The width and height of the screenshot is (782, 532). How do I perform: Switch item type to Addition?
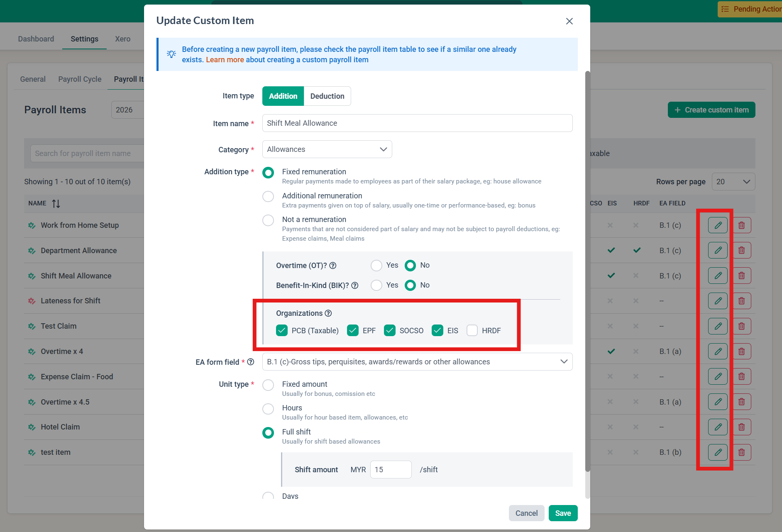[x=283, y=96]
